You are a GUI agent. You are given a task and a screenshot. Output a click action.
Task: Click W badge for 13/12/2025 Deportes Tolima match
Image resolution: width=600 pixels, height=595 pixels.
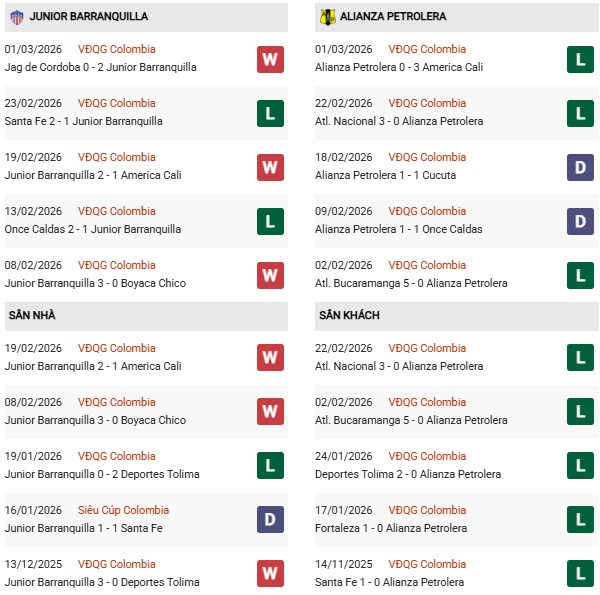click(x=270, y=574)
